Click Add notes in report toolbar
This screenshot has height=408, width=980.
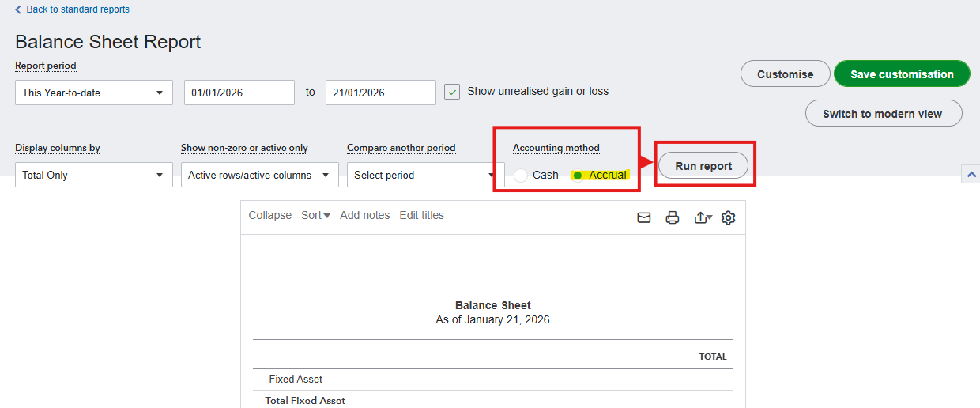(x=364, y=215)
